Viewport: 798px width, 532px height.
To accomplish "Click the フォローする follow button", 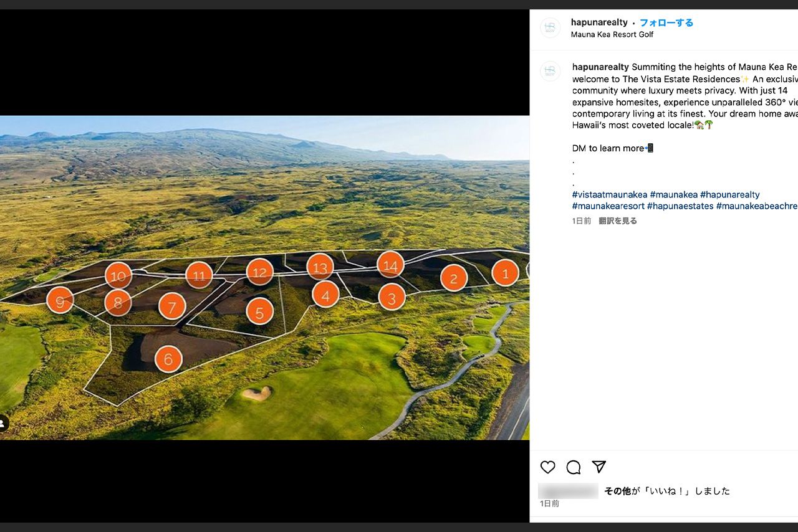I will point(666,22).
